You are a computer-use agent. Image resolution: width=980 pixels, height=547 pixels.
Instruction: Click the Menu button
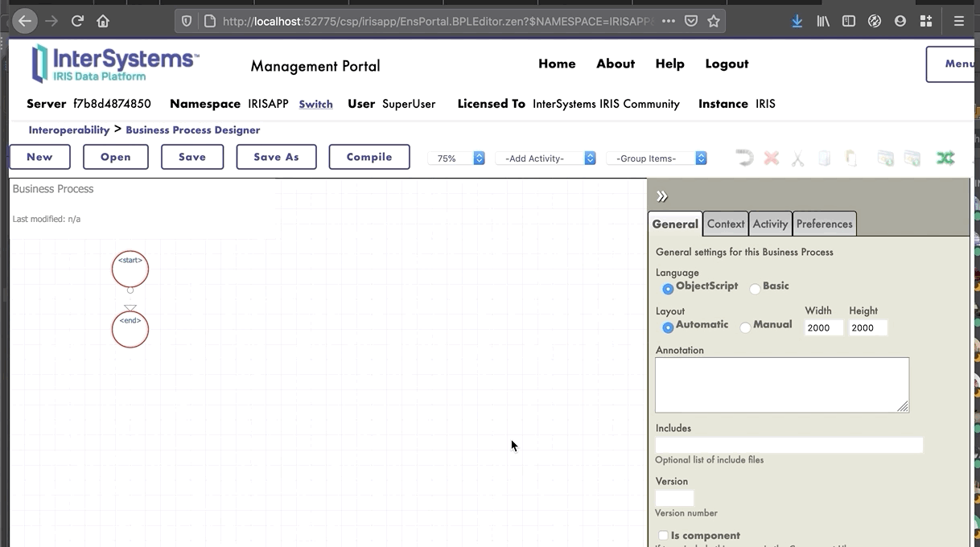pos(951,64)
